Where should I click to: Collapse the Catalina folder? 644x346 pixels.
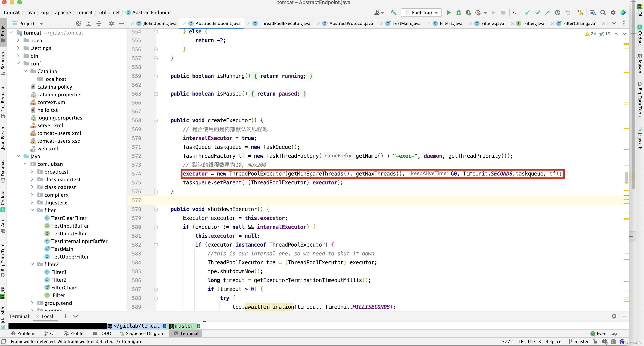25,71
